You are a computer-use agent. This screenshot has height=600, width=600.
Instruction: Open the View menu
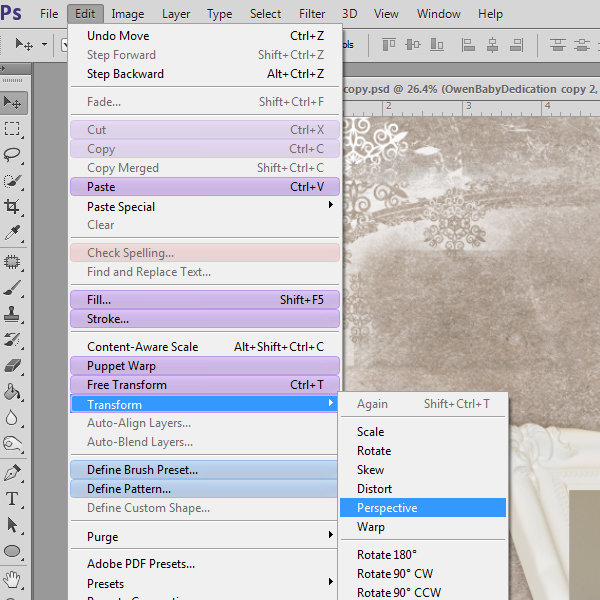[386, 14]
